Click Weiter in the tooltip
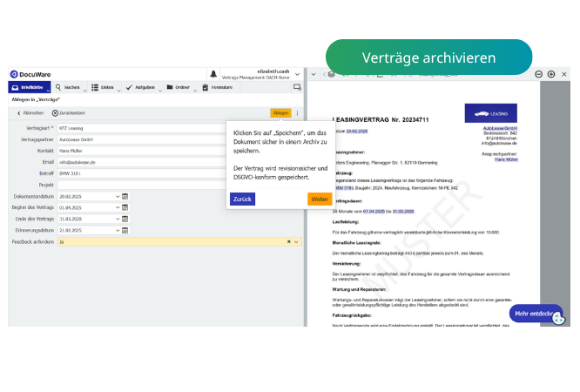This screenshot has width=580, height=392. tap(320, 199)
